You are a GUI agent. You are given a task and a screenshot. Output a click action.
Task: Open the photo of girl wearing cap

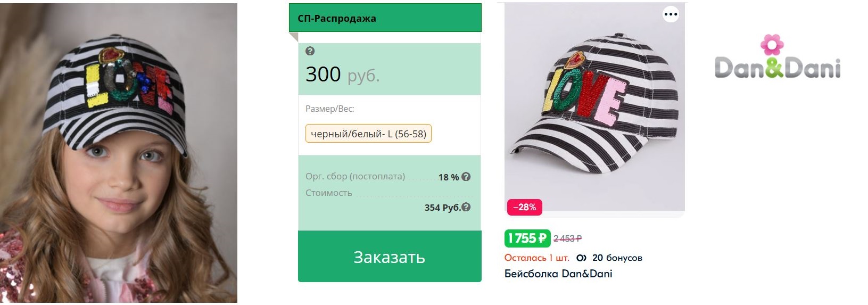pos(118,153)
